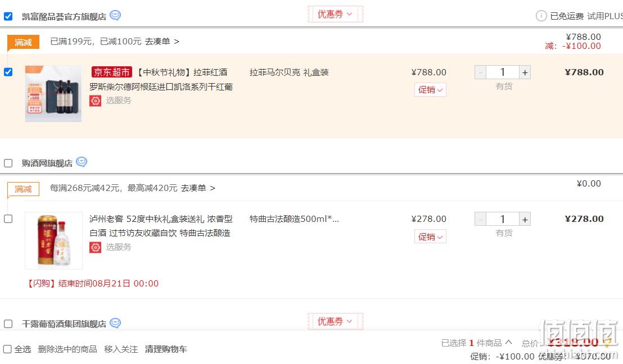Screen dimensions: 623x364
Task: Select the 泸州老窖 item checkbox
Action: click(8, 219)
